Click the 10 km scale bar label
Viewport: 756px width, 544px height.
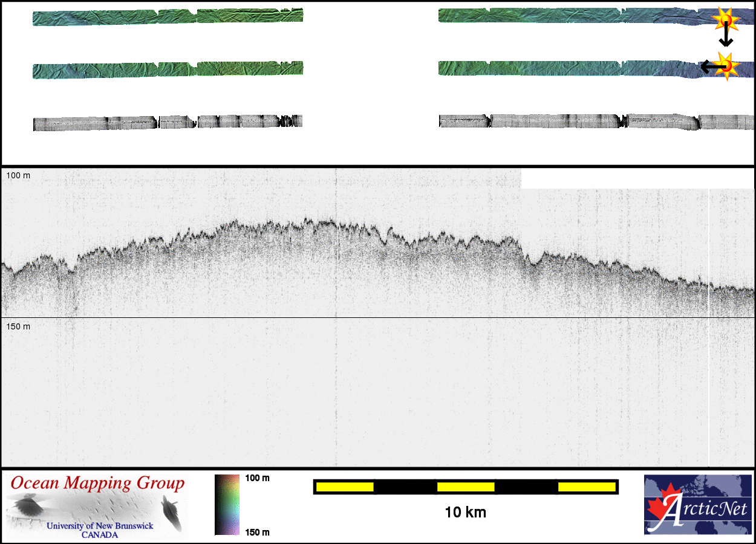coord(465,513)
